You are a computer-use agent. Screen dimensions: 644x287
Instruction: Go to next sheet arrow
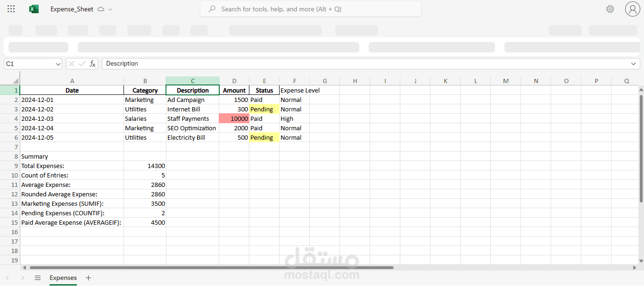point(23,278)
